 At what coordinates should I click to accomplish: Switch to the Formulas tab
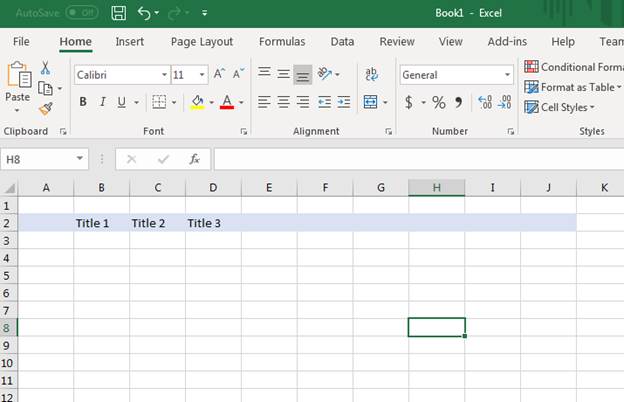pyautogui.click(x=282, y=41)
